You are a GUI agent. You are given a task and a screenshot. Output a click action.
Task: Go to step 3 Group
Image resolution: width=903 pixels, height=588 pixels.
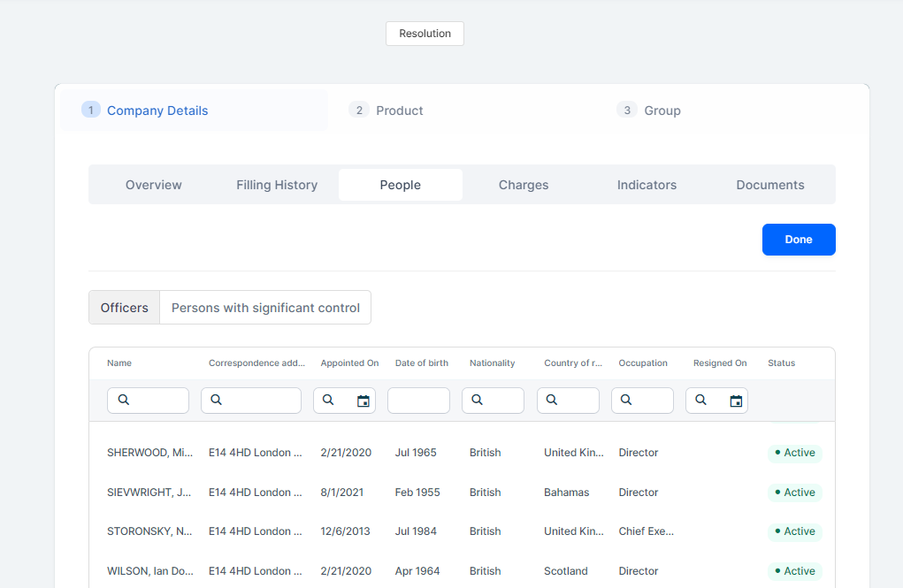[x=649, y=111]
